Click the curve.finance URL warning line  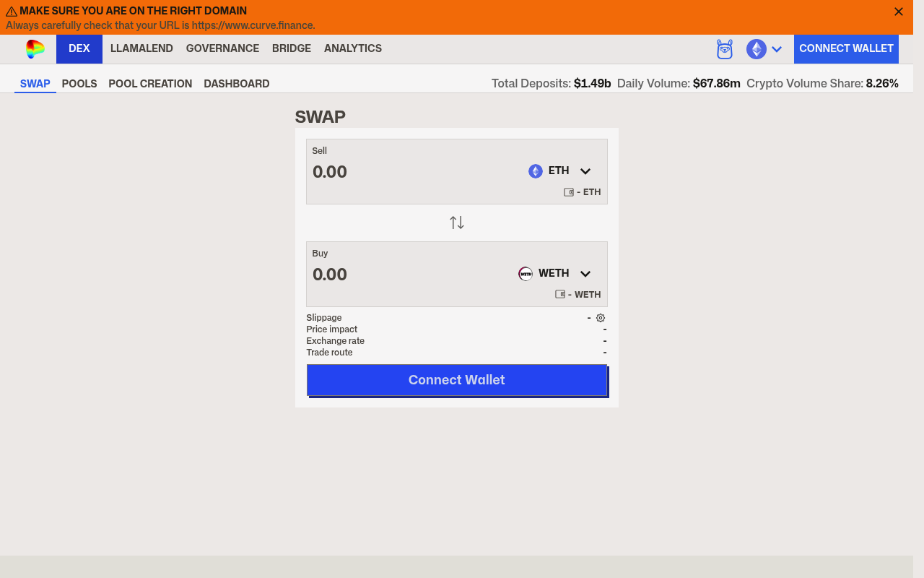pyautogui.click(x=161, y=26)
